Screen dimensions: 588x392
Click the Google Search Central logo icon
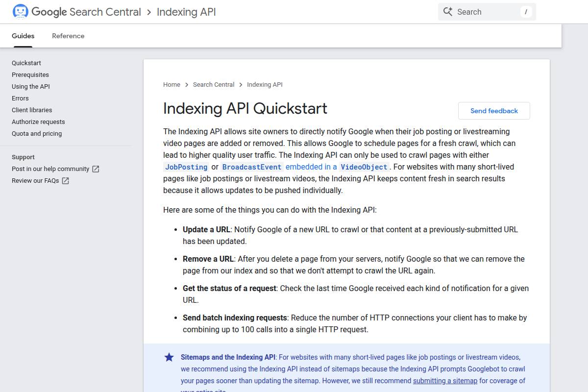20,11
